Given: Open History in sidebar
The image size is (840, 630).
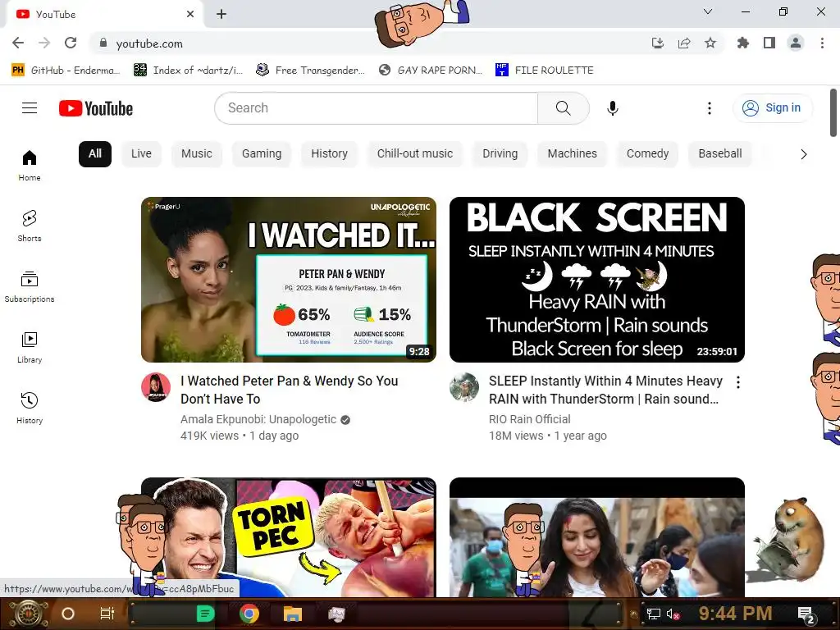Looking at the screenshot, I should [30, 409].
